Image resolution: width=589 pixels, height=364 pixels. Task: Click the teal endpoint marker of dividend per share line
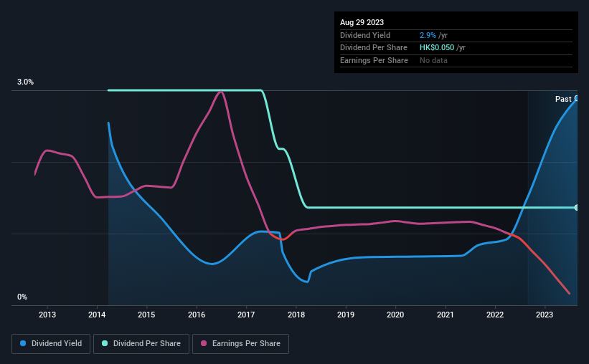tap(577, 208)
